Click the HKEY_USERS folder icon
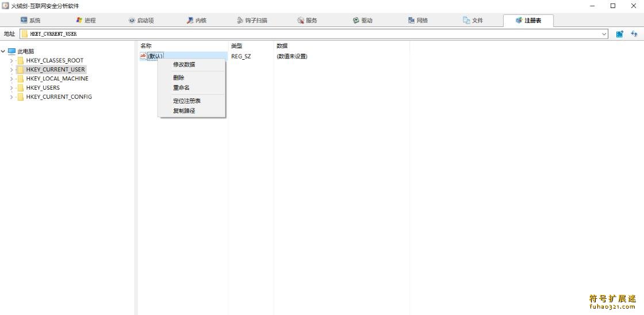The image size is (644, 315). coord(21,87)
